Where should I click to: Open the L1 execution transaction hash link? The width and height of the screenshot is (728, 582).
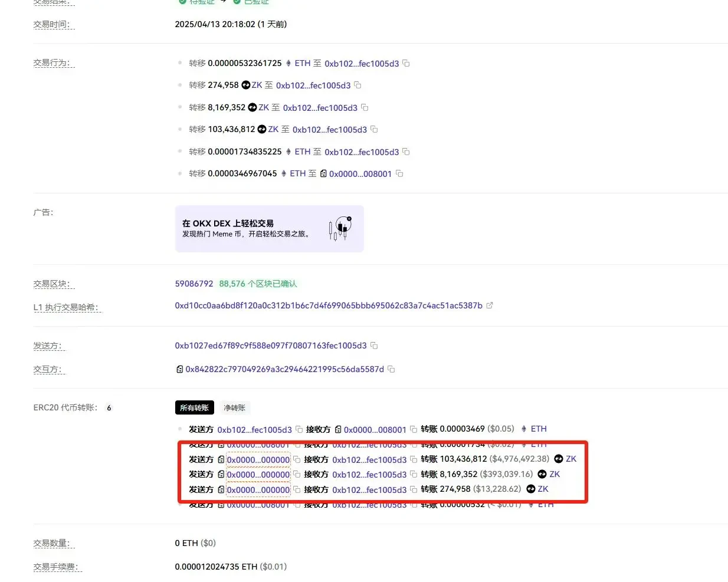(x=329, y=305)
